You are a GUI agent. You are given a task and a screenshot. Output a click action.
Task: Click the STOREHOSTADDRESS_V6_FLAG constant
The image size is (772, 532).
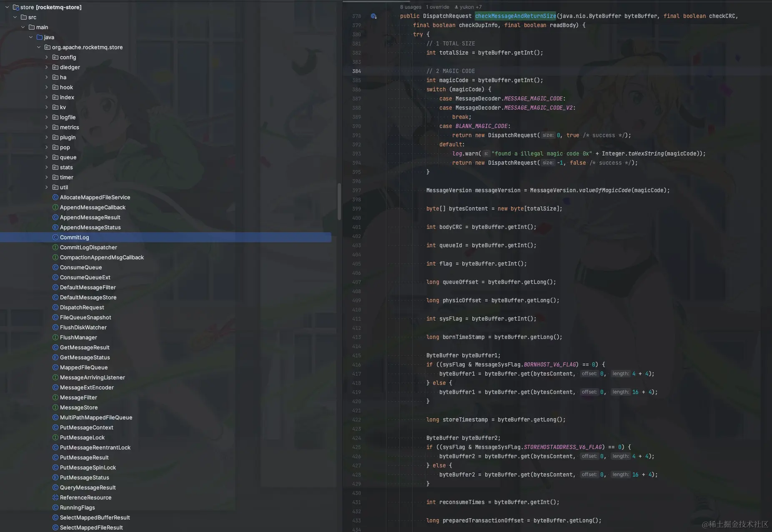click(x=563, y=447)
